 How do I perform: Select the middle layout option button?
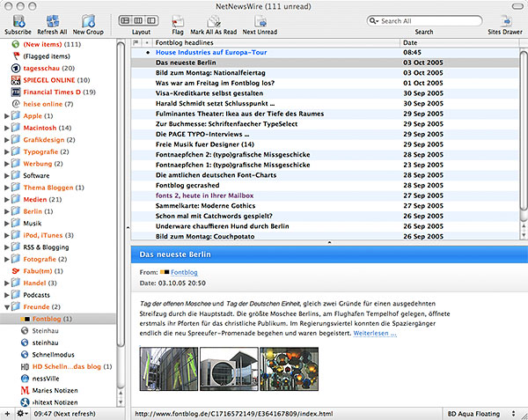pos(138,21)
